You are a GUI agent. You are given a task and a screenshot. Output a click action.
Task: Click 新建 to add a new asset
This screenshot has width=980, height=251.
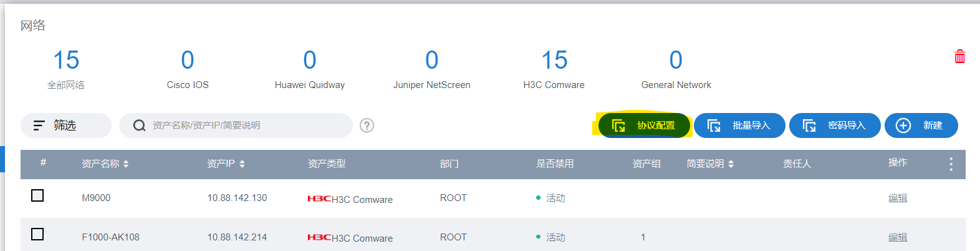921,125
